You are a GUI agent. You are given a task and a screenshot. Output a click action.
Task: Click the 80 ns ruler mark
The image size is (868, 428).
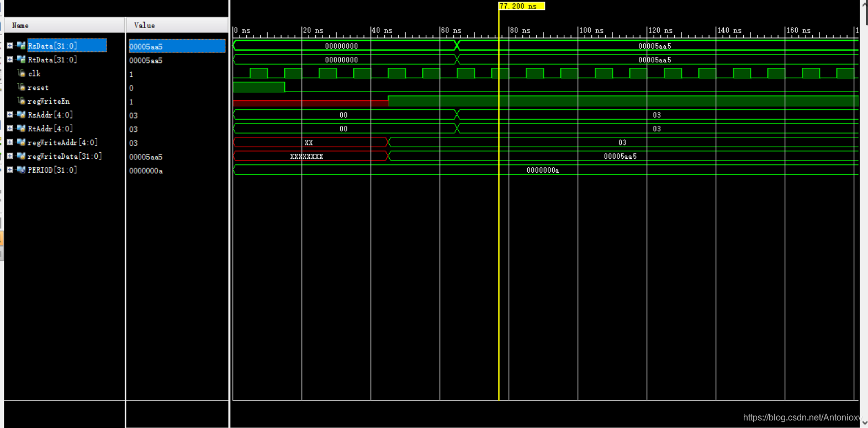coord(520,30)
